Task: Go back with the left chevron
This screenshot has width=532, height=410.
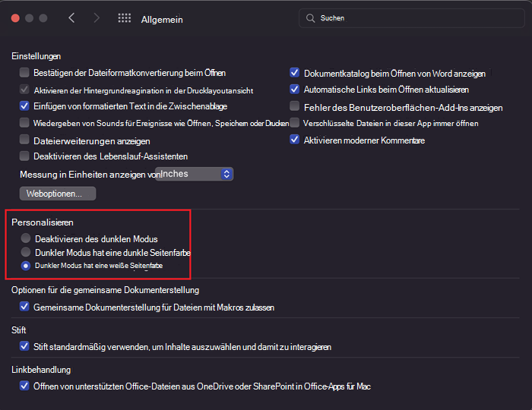Action: tap(71, 18)
